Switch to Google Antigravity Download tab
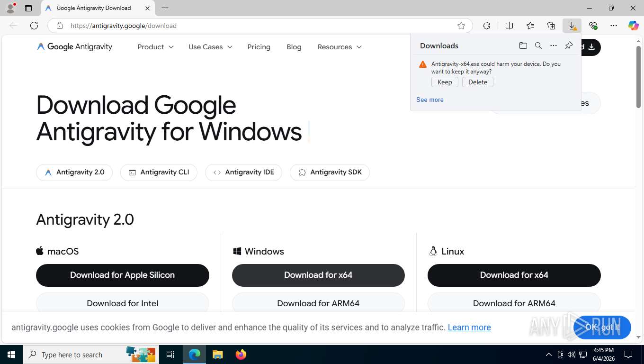 [98, 8]
